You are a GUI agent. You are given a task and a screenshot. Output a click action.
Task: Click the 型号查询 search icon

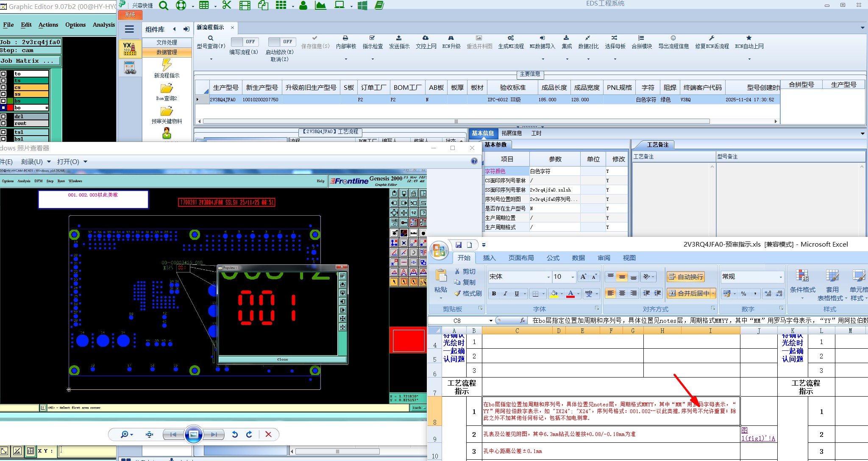click(x=211, y=38)
